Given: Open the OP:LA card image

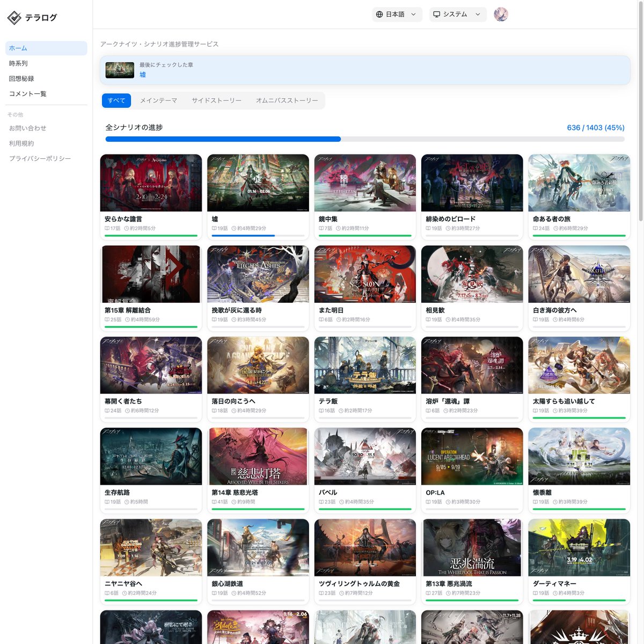Looking at the screenshot, I should pos(472,457).
